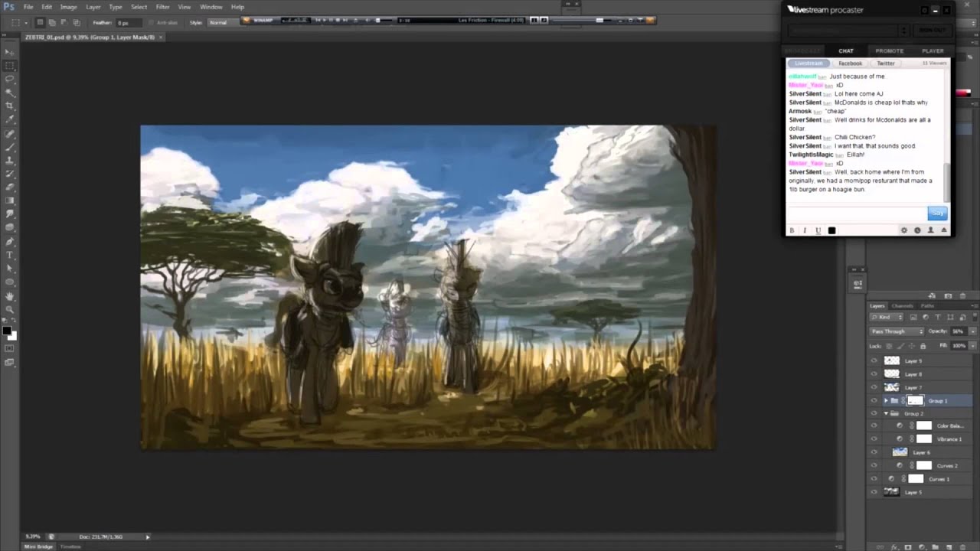The width and height of the screenshot is (980, 551).
Task: Click the Say button in chat
Action: click(937, 213)
